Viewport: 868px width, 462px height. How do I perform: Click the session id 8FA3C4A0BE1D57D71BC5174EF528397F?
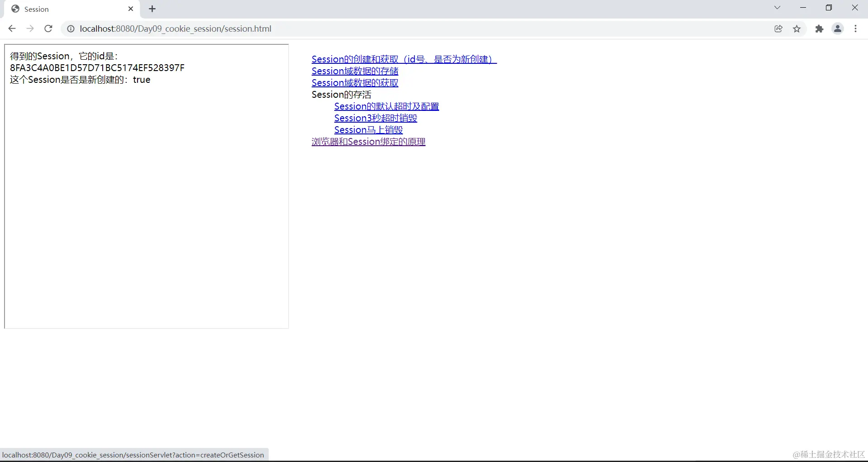[97, 68]
